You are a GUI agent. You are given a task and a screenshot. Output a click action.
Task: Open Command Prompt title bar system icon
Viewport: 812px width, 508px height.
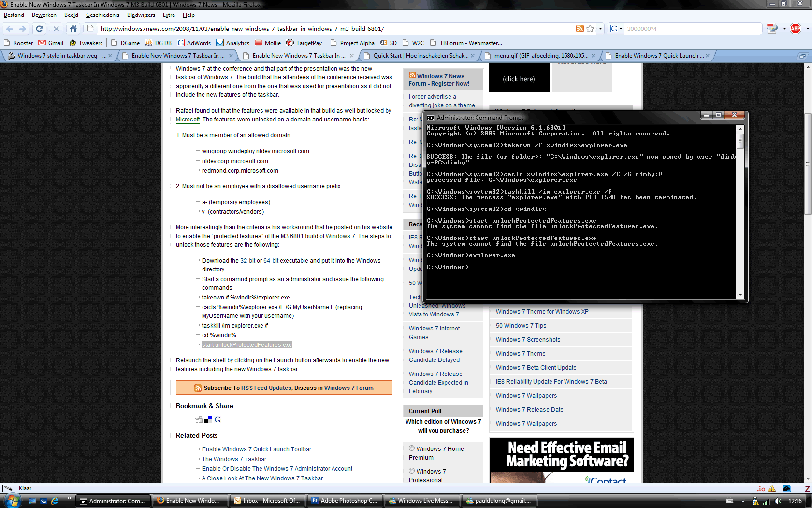(430, 118)
